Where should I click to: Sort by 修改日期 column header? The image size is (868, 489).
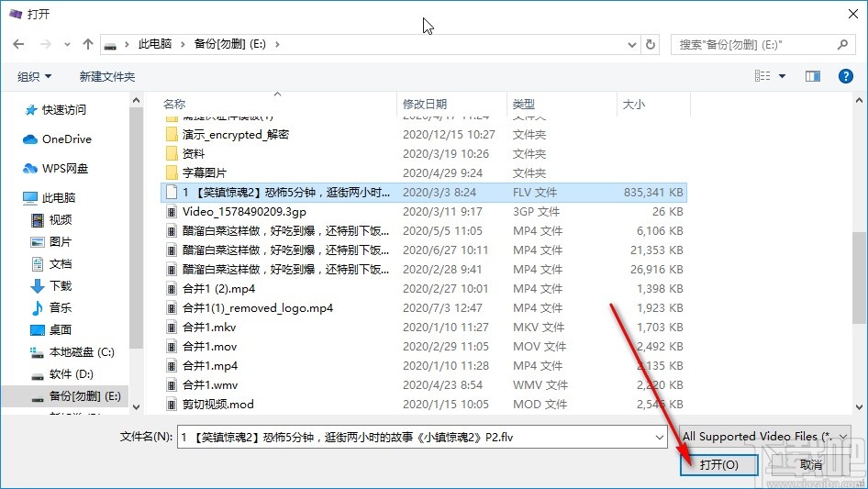pos(425,104)
